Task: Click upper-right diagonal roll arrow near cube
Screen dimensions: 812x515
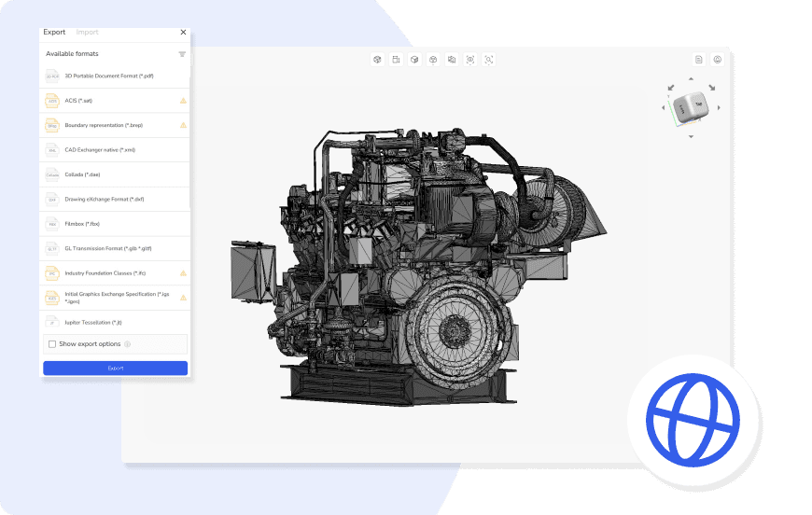Action: (x=712, y=88)
